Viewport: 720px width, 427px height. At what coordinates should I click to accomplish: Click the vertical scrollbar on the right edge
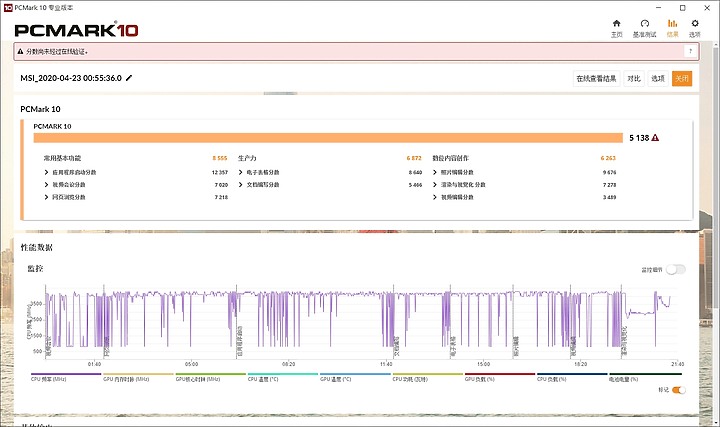coord(716,184)
